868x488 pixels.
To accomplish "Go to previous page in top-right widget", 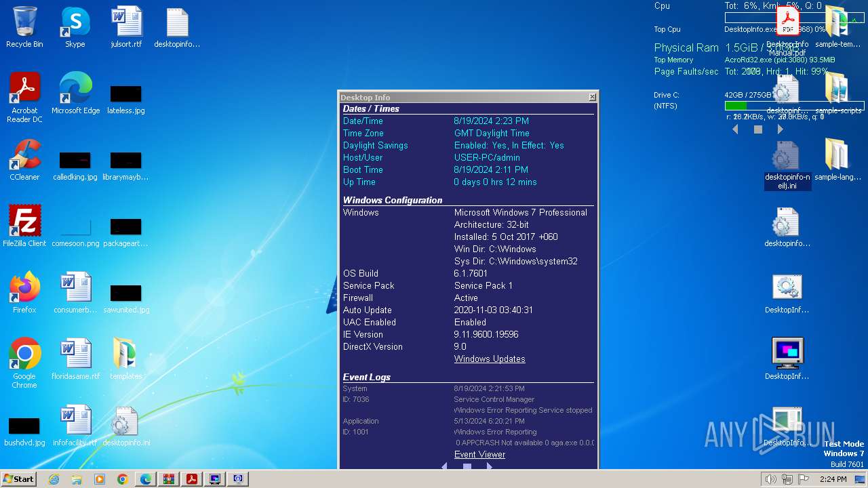I will point(735,129).
